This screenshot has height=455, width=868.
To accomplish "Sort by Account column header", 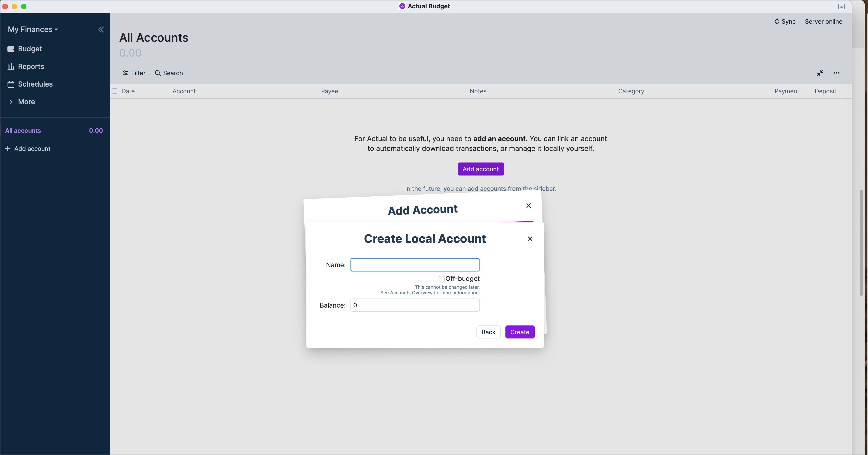I will 184,91.
